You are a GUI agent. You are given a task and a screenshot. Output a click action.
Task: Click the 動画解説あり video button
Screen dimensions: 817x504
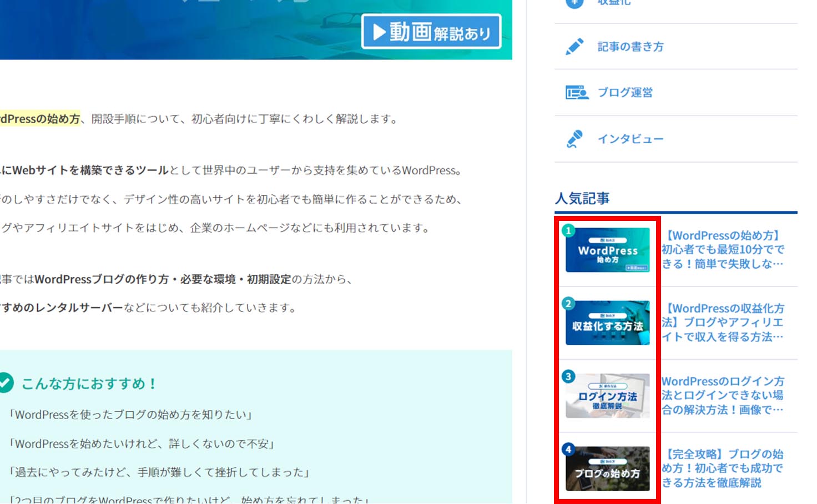pos(431,32)
